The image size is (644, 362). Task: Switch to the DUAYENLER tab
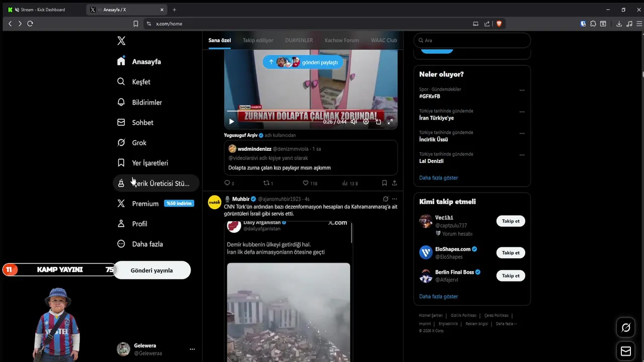coord(299,40)
